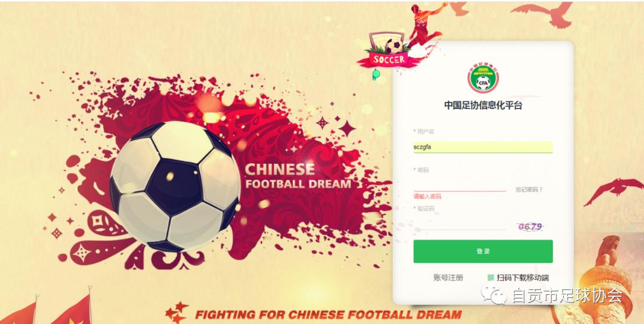Open the 账号注册 account registration link
Screen dimensions: 644x324
tap(448, 278)
